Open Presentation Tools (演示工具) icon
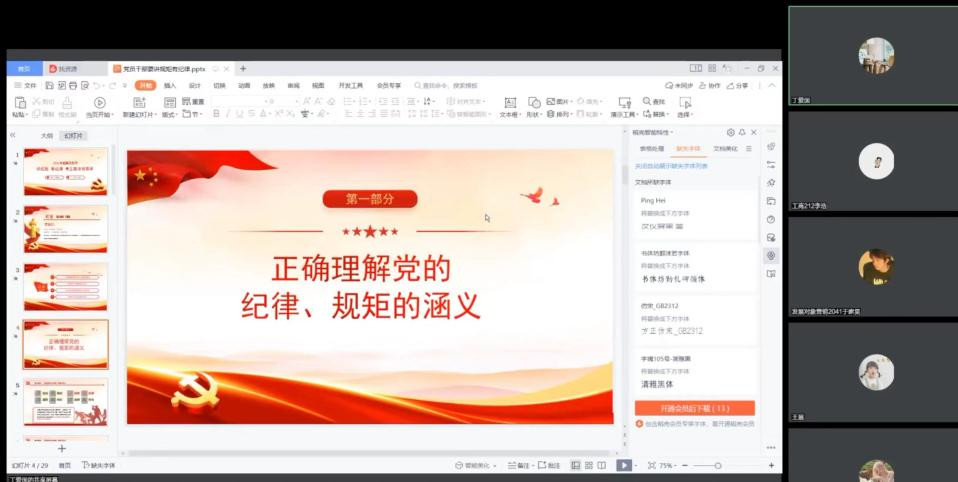 (624, 103)
